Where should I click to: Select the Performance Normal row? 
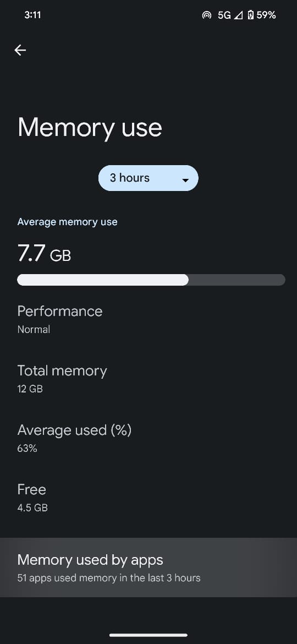(148, 319)
